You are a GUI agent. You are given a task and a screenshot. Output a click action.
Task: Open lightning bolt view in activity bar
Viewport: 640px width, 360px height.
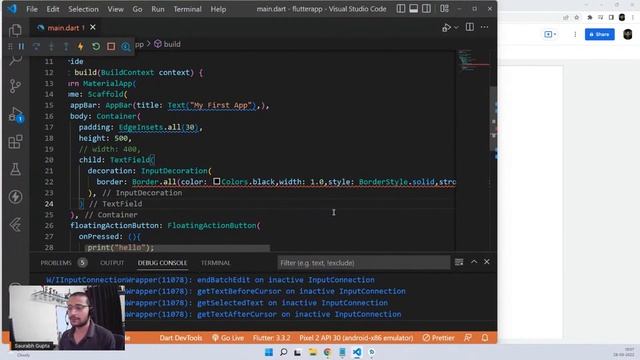tap(15, 197)
